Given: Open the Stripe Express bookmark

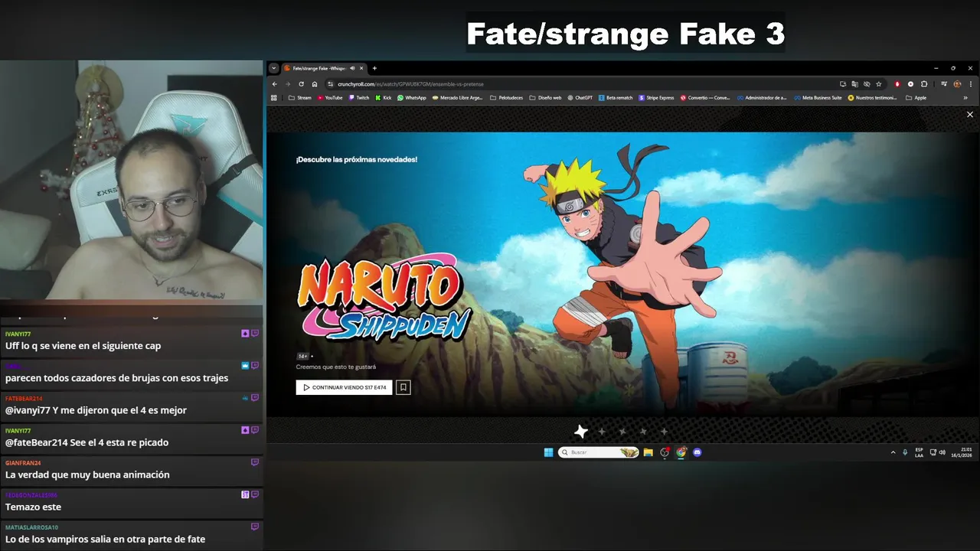Looking at the screenshot, I should coord(656,98).
